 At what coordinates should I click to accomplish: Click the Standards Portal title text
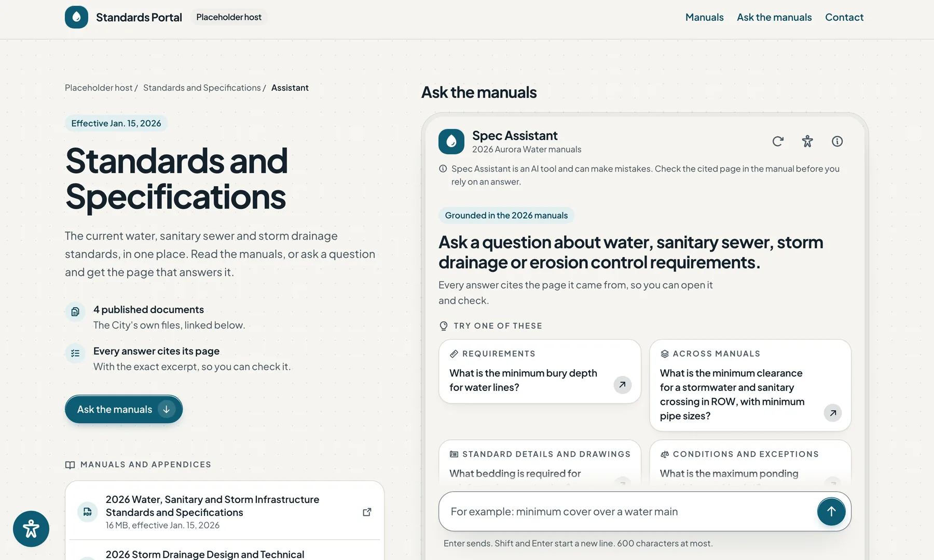139,17
